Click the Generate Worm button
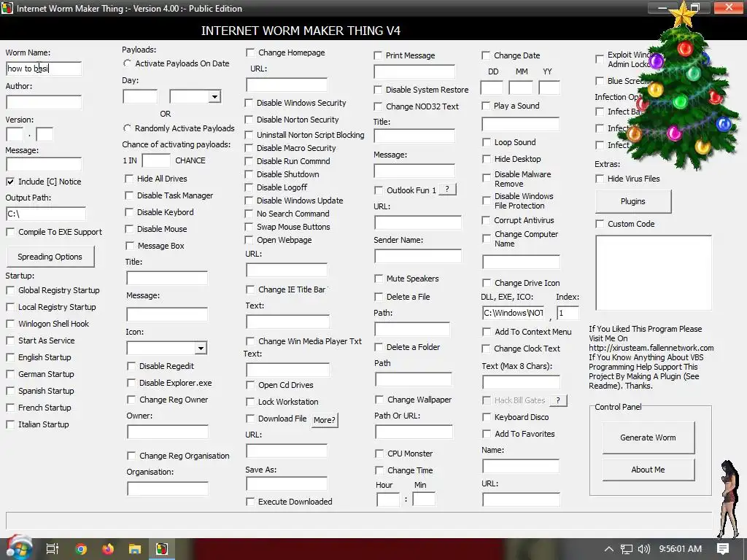 pyautogui.click(x=648, y=437)
